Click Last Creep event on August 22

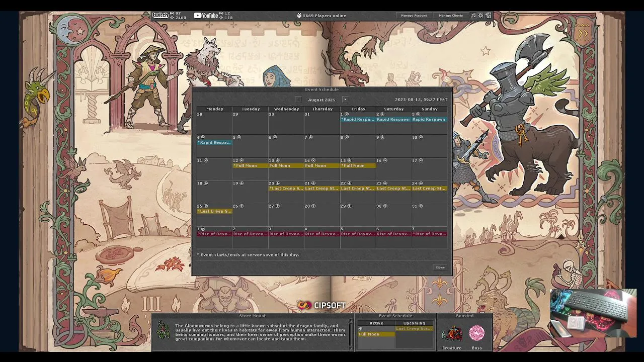tap(358, 189)
